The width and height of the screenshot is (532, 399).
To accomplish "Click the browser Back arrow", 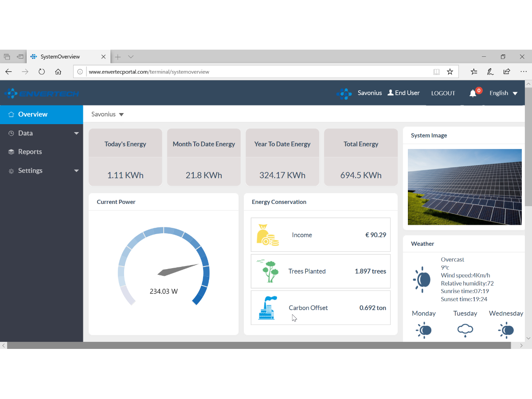I will (8, 71).
